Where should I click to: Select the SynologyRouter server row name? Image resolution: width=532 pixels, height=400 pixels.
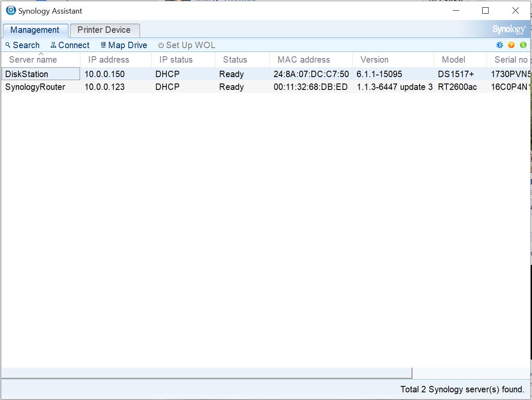point(35,87)
